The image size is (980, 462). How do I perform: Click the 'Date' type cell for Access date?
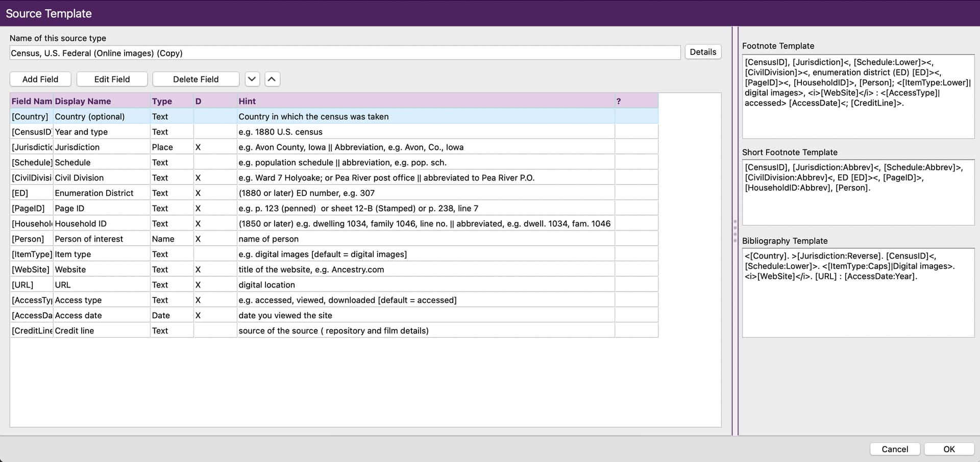[x=172, y=315]
